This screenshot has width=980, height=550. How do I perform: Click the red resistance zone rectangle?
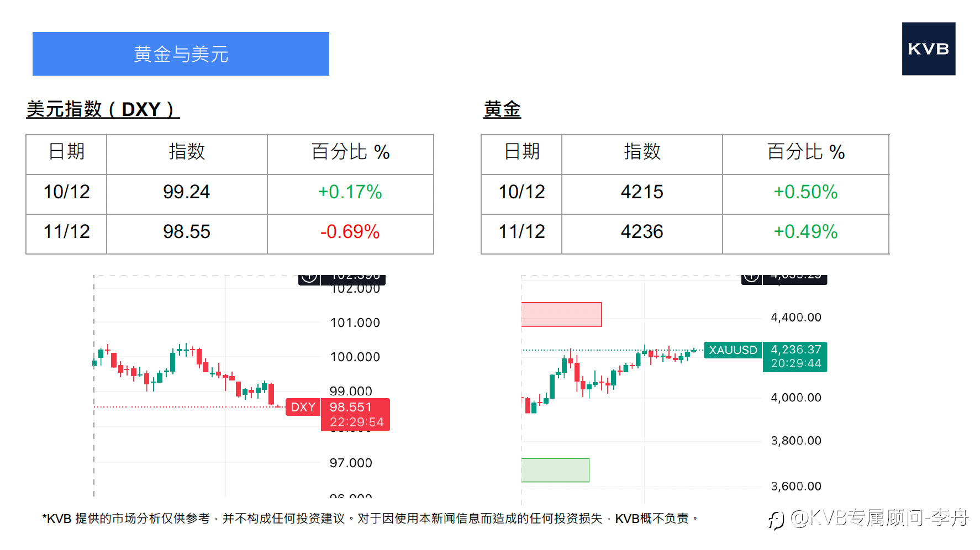(561, 315)
